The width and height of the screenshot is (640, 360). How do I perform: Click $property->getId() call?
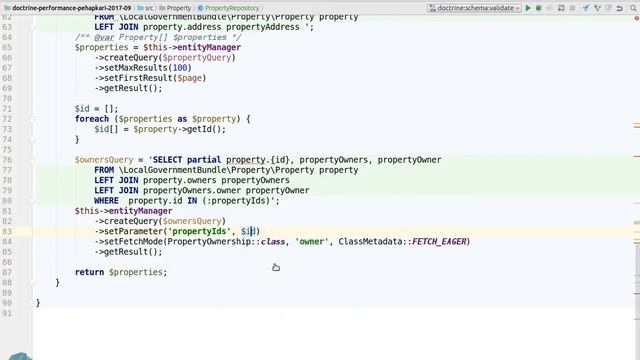[x=179, y=129]
